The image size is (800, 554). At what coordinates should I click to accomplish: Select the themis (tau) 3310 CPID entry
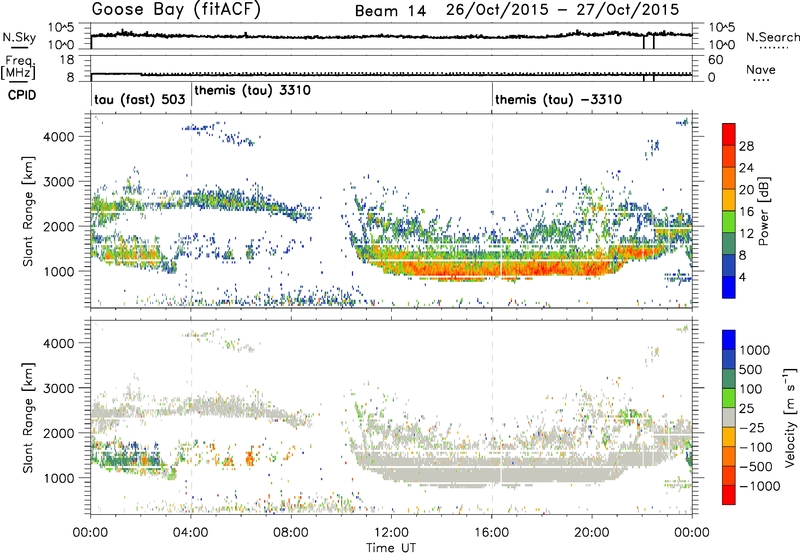(x=252, y=90)
